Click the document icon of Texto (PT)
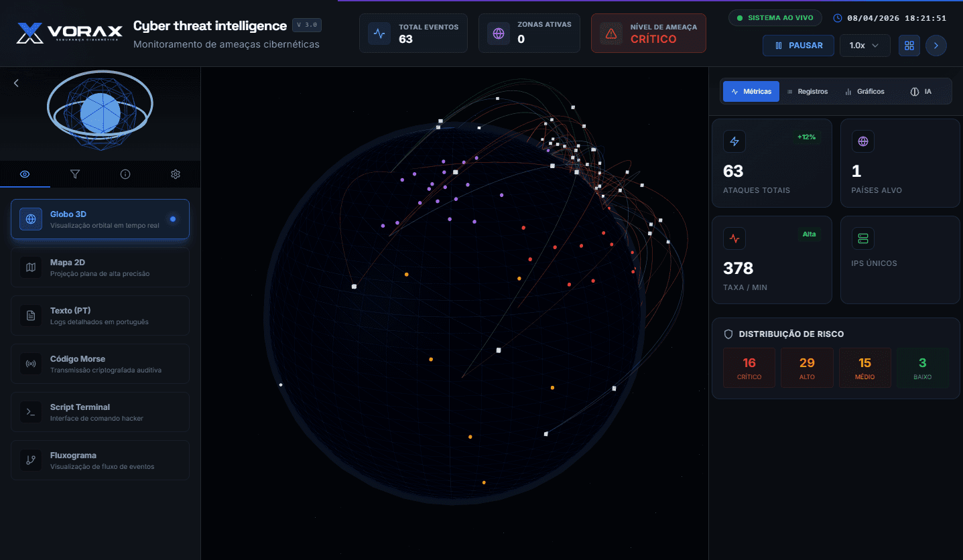The image size is (963, 560). pyautogui.click(x=31, y=316)
